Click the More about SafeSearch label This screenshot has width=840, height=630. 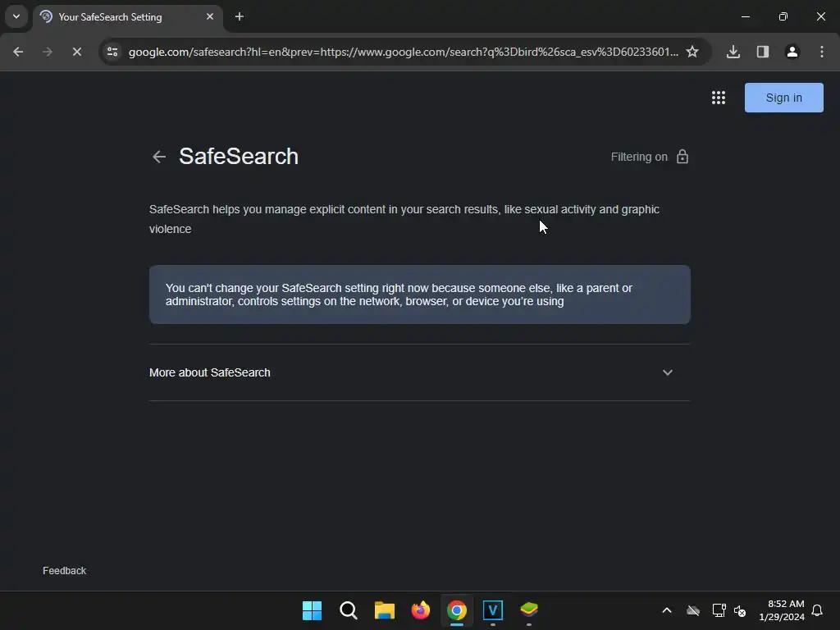point(209,372)
